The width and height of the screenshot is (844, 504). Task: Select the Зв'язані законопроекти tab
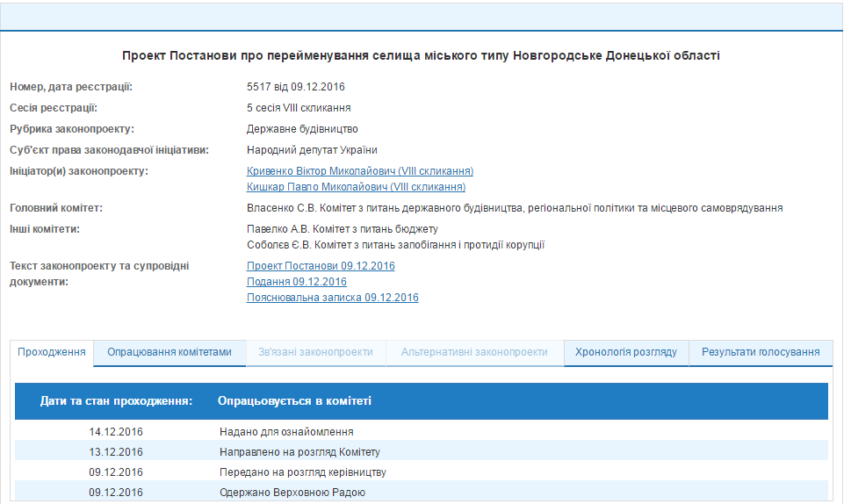click(315, 352)
